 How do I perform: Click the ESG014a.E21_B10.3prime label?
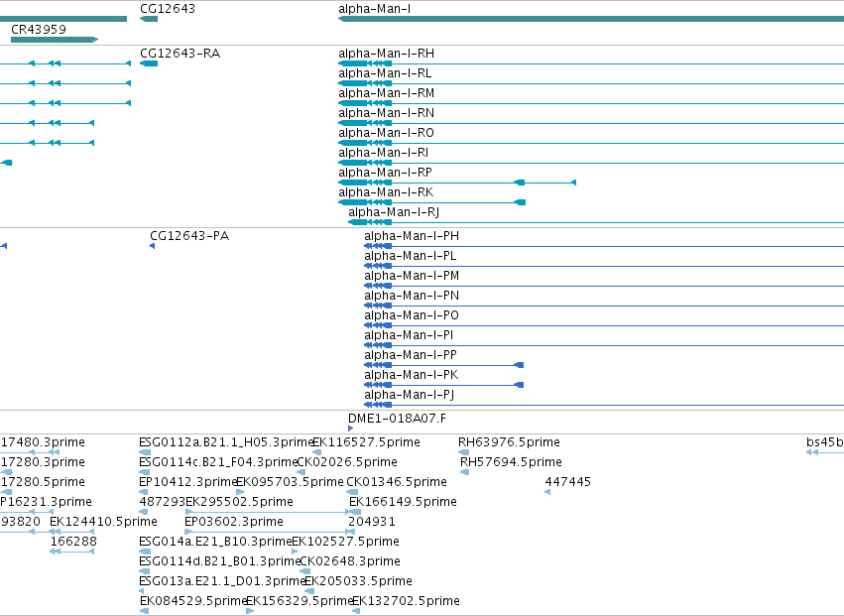(215, 542)
